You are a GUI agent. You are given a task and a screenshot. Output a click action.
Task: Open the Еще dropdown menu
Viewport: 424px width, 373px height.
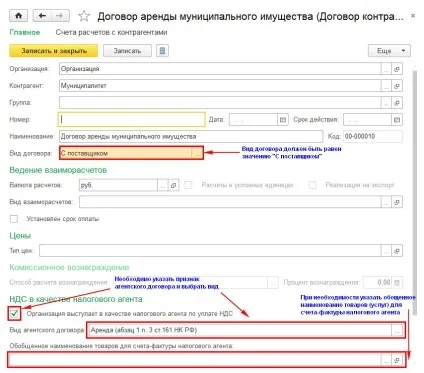[389, 51]
